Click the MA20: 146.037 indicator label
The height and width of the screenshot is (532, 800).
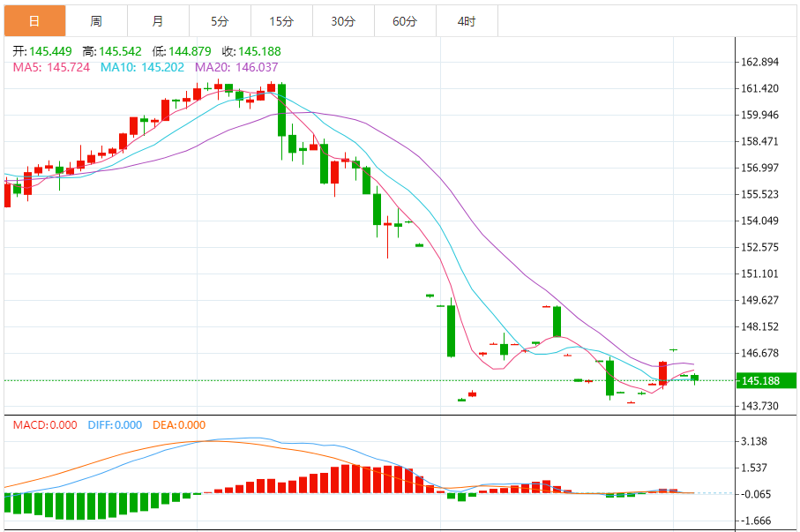236,67
